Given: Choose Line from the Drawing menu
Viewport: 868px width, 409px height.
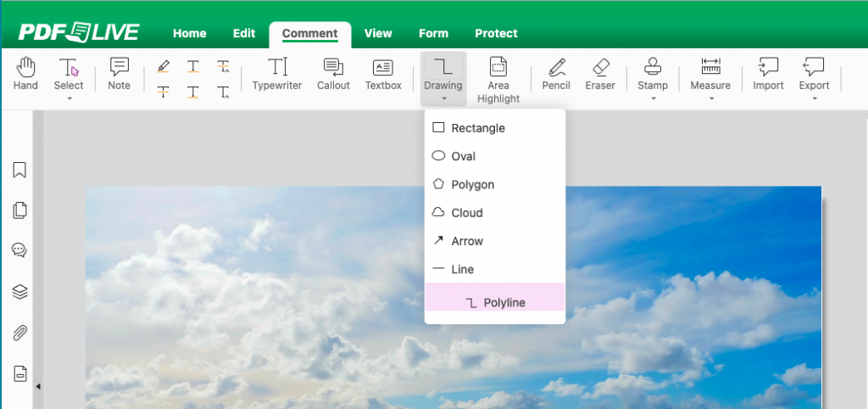Looking at the screenshot, I should pyautogui.click(x=495, y=269).
